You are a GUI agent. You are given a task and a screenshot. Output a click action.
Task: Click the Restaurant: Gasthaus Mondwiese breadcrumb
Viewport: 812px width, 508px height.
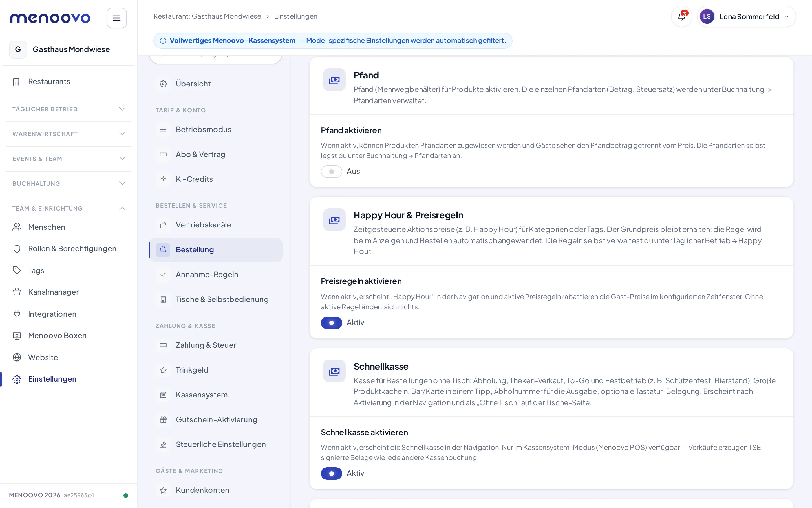click(207, 16)
